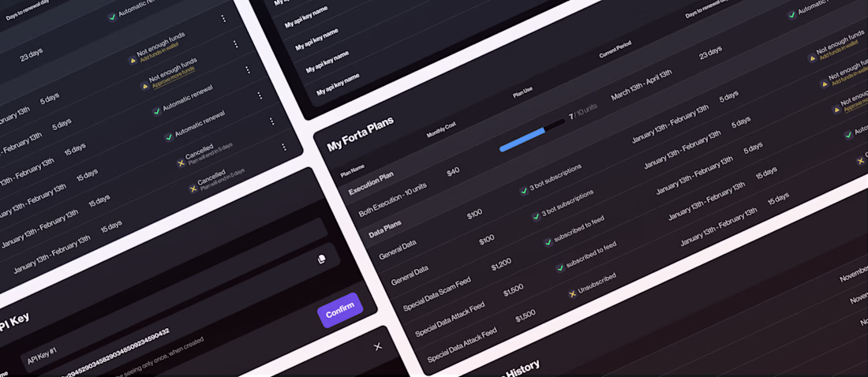Click the My Forta Plans heading
Viewport: 868px width, 377px height.
(x=361, y=133)
